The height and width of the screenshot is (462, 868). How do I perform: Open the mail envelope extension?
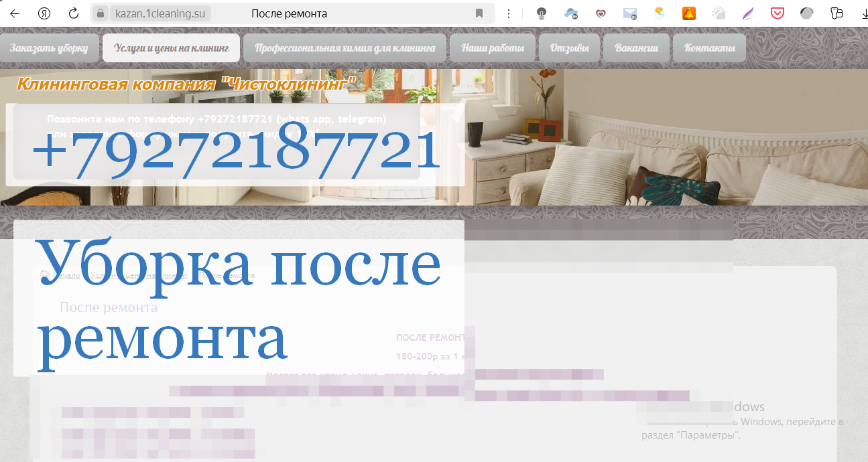pos(630,13)
